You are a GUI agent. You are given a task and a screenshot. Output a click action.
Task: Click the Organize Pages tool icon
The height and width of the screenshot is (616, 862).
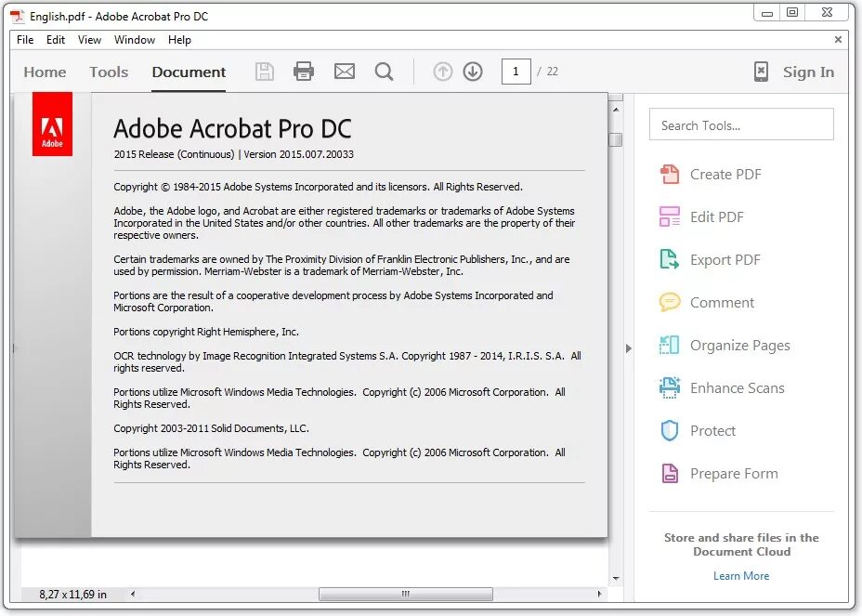[x=670, y=345]
